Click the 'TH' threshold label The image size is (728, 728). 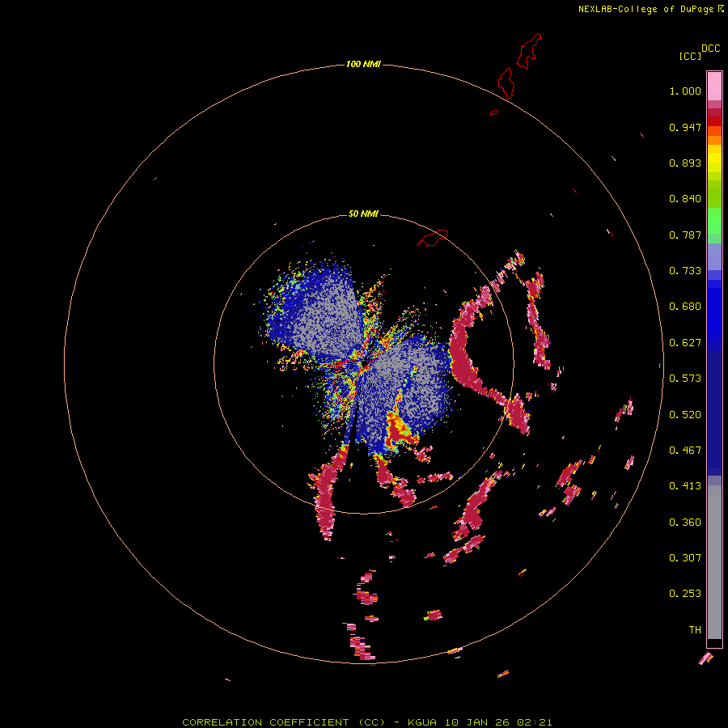[695, 630]
